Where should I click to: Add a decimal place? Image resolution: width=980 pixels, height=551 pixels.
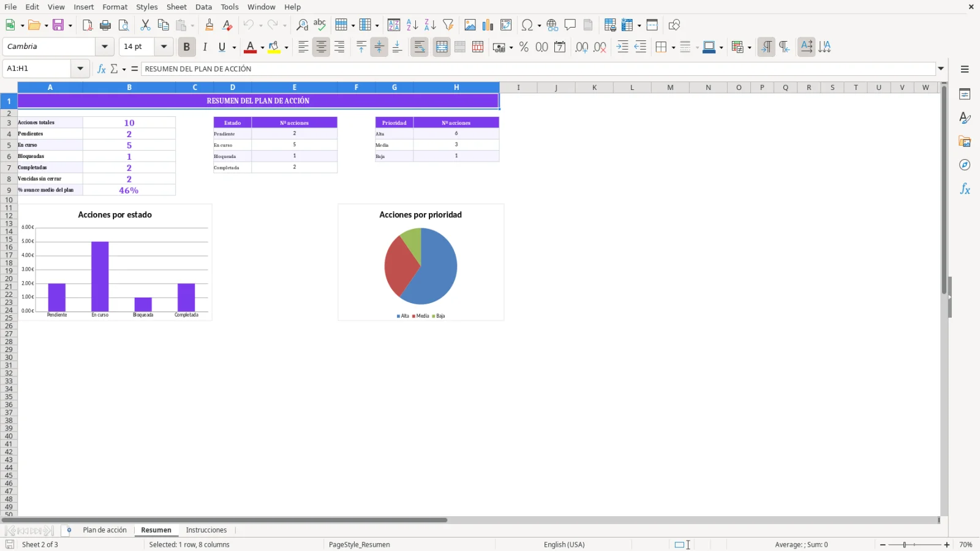pyautogui.click(x=582, y=47)
